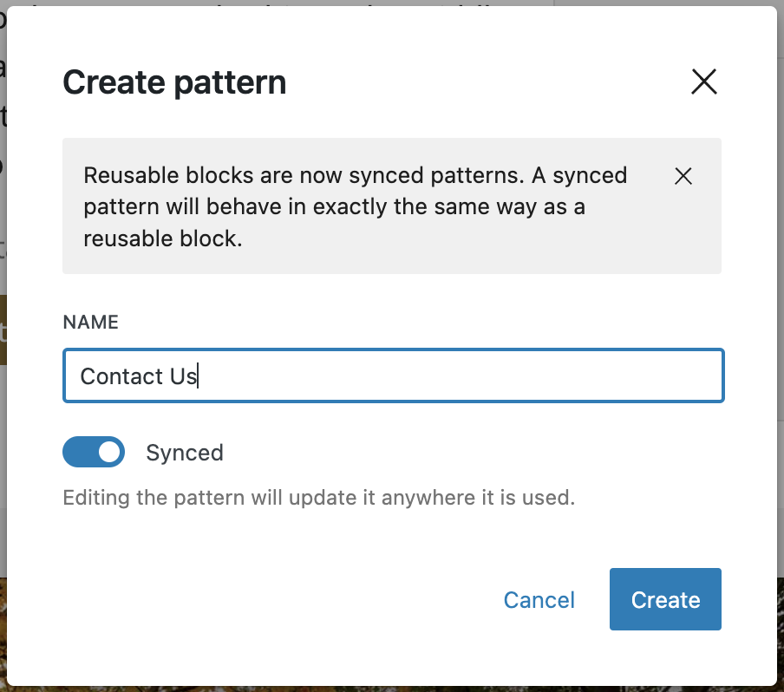
Task: Click the Editing the pattern help text
Action: pyautogui.click(x=319, y=498)
